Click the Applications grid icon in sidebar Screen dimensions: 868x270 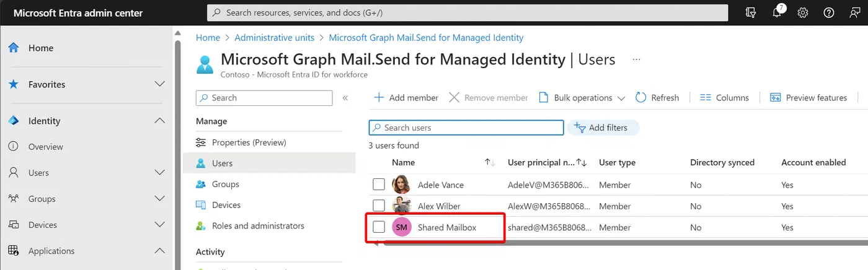(x=13, y=251)
